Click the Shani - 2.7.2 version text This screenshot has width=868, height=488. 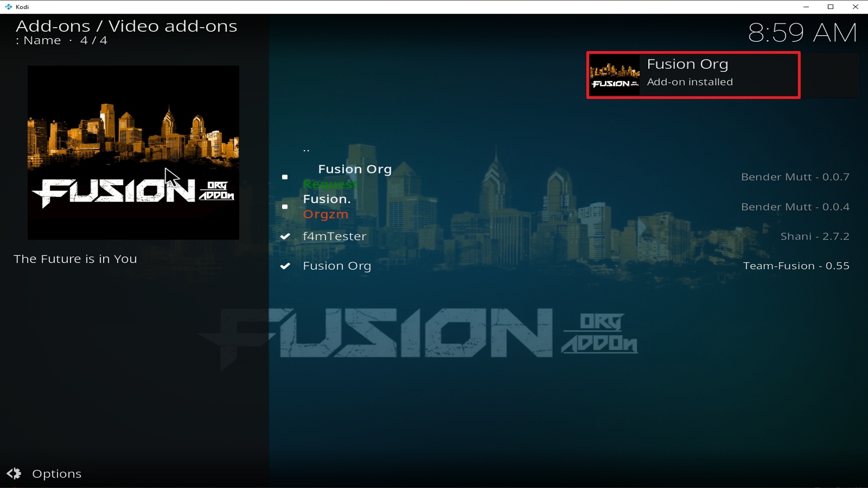pos(815,237)
